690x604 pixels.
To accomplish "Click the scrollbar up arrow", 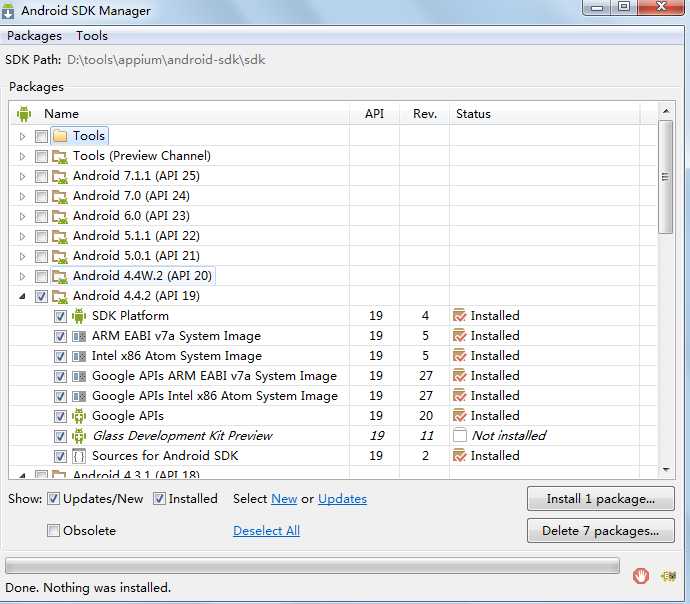I will pyautogui.click(x=666, y=111).
